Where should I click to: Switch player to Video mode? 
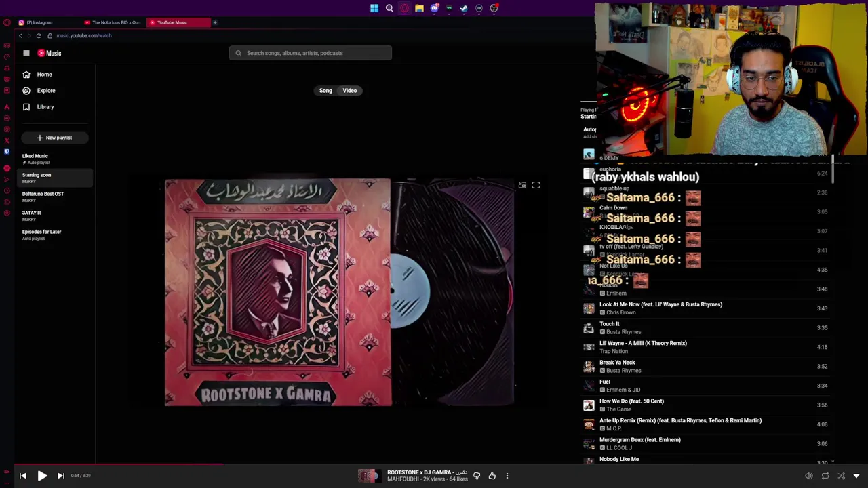350,91
